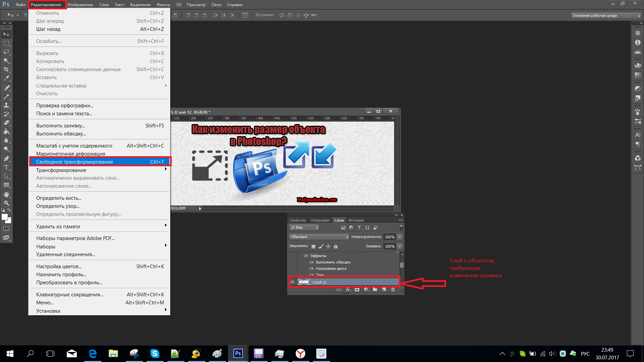Toggle lock transparency for Слой 12
Screen dimensions: 644x362
pyautogui.click(x=313, y=246)
